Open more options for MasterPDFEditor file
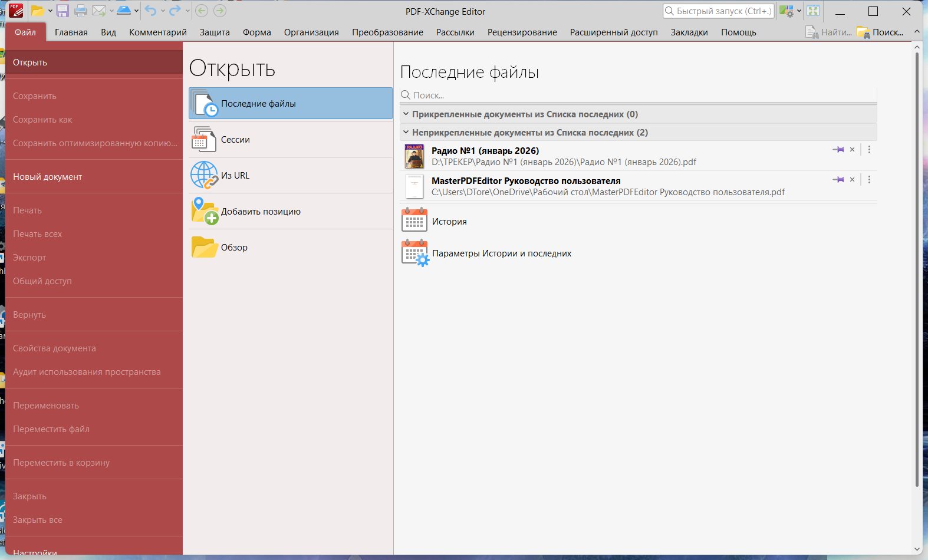The image size is (928, 560). pos(869,180)
